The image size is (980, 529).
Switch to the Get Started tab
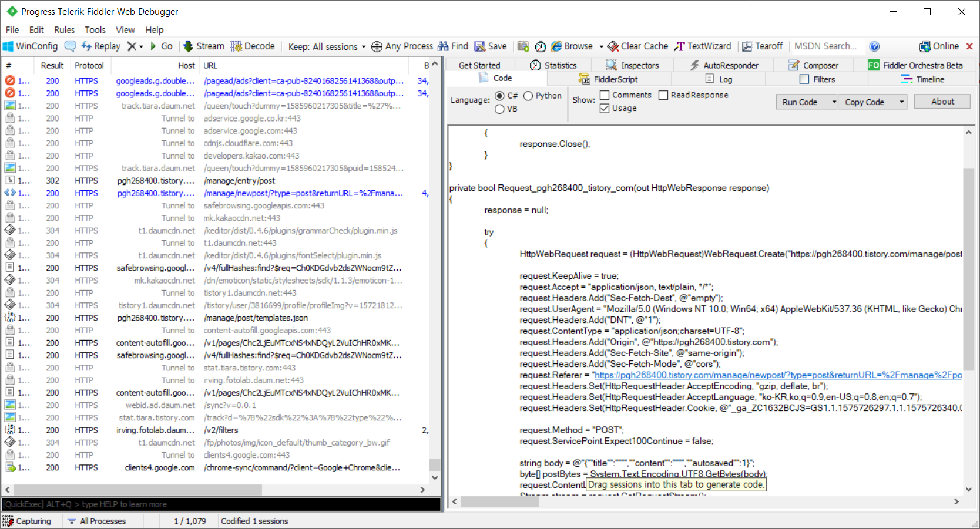(479, 65)
